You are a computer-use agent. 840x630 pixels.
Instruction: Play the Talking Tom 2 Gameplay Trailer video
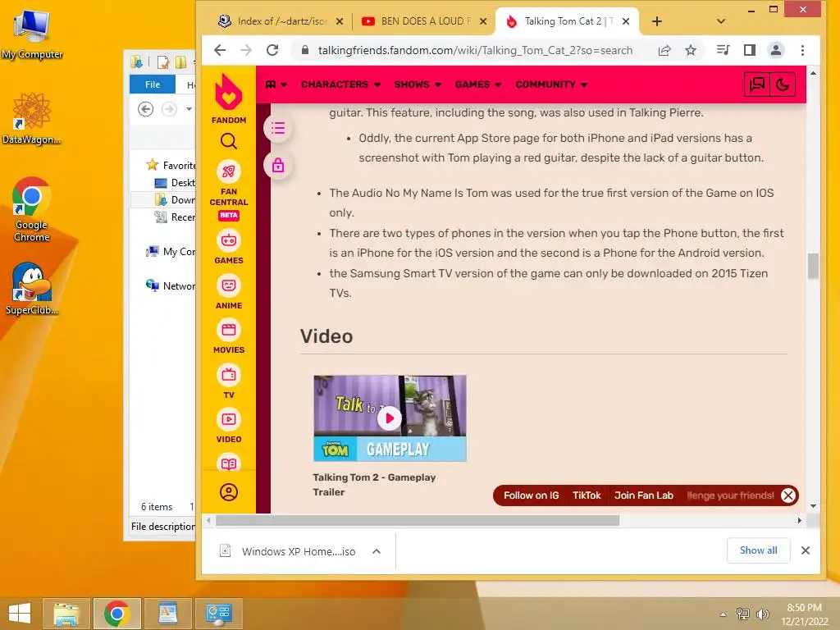(x=390, y=418)
